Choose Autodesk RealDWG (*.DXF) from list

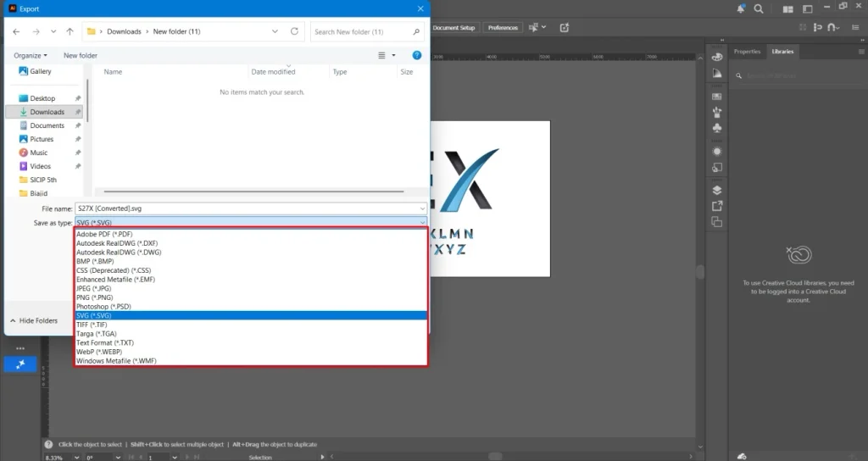(x=251, y=243)
